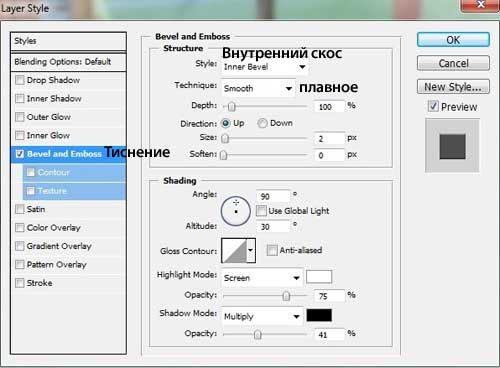Image resolution: width=500 pixels, height=368 pixels.
Task: Tick the Outer Glow checkbox
Action: pos(20,117)
